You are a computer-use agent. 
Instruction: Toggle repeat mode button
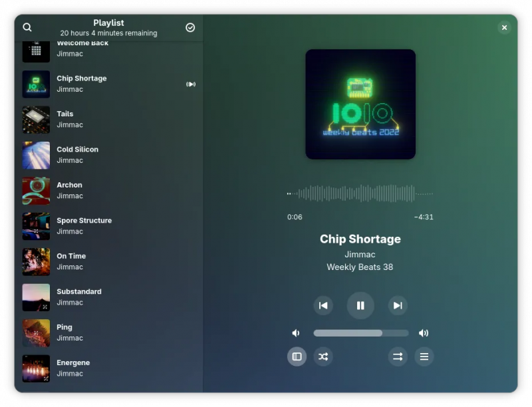tap(398, 356)
